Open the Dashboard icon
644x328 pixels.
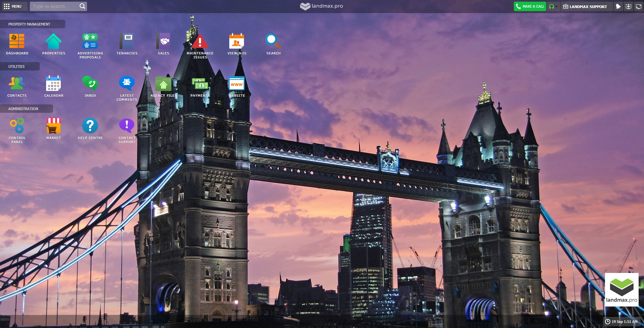point(17,42)
